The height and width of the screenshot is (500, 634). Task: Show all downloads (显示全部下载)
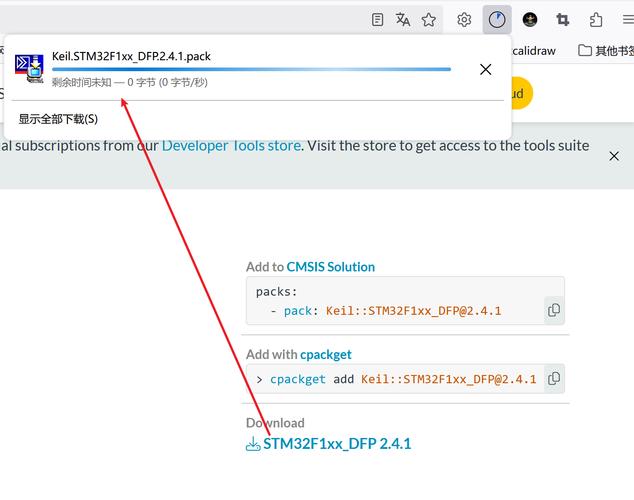[58, 119]
